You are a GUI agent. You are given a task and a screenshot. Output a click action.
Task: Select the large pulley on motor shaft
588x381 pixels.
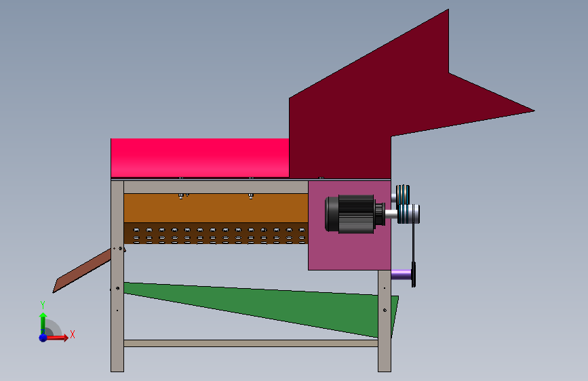coord(409,214)
